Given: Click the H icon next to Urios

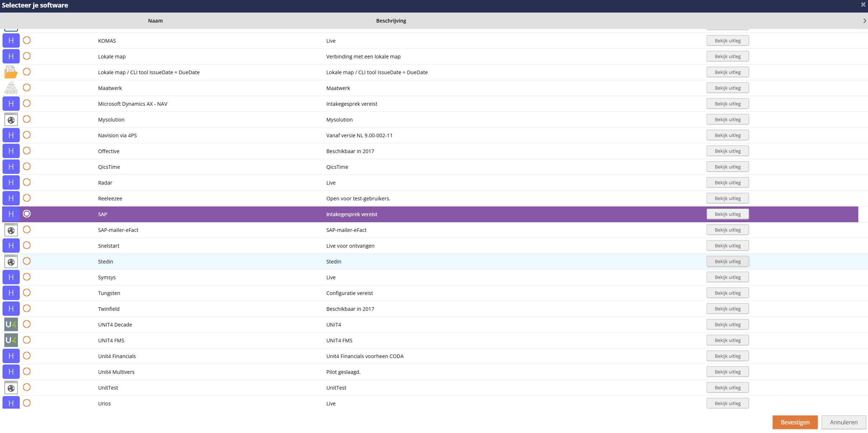Looking at the screenshot, I should [11, 403].
